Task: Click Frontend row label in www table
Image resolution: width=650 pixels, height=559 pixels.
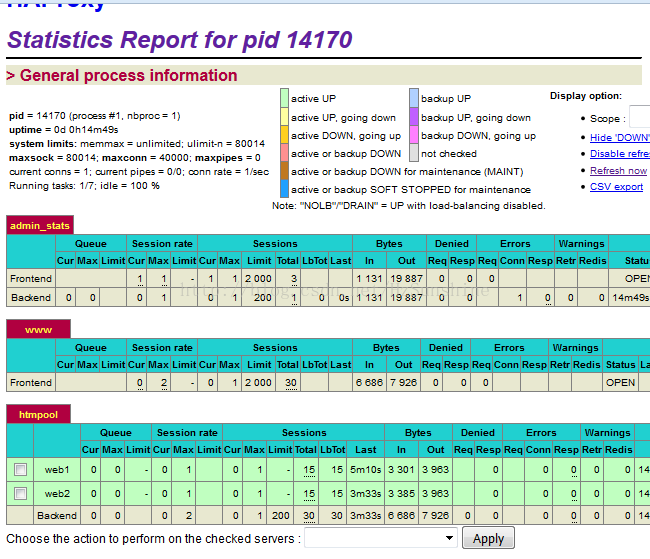Action: click(x=31, y=382)
